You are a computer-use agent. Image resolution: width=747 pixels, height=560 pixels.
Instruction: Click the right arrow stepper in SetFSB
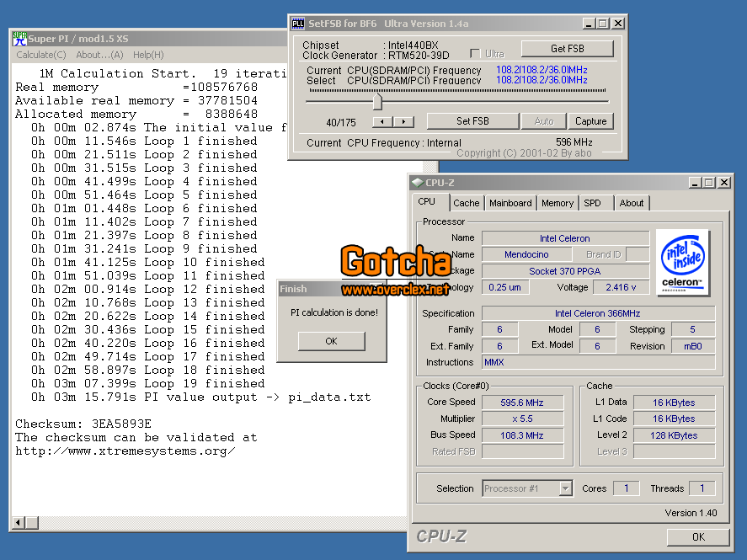click(x=403, y=122)
